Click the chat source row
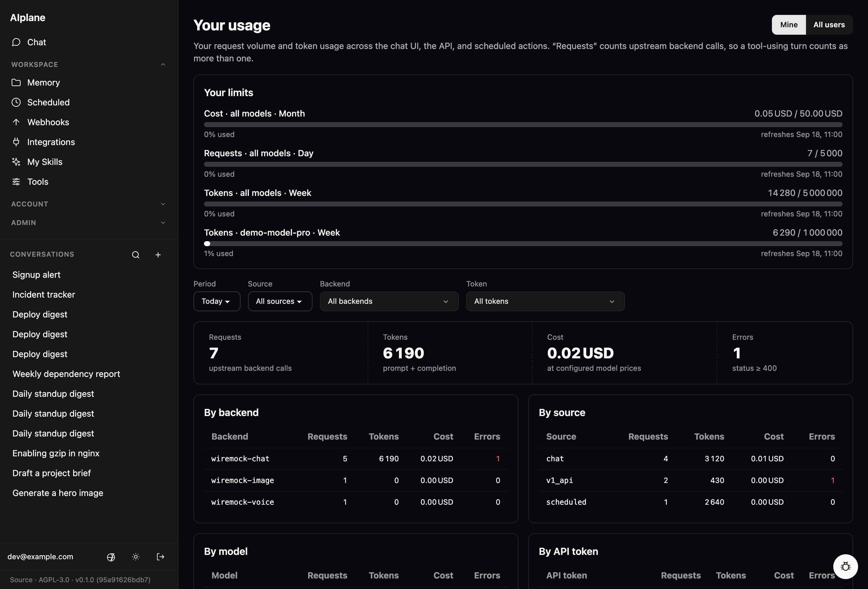 point(690,459)
